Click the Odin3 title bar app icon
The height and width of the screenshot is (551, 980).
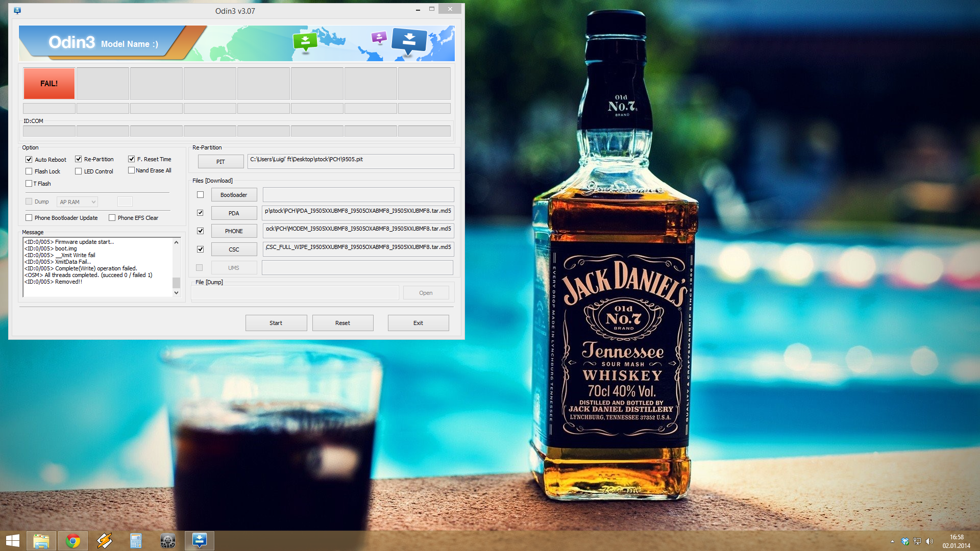(x=17, y=11)
